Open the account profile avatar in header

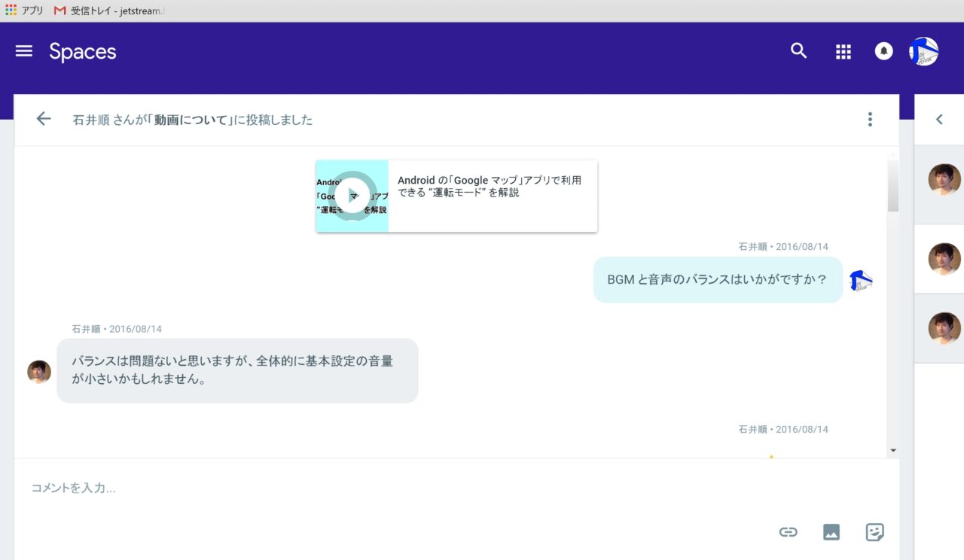(923, 51)
